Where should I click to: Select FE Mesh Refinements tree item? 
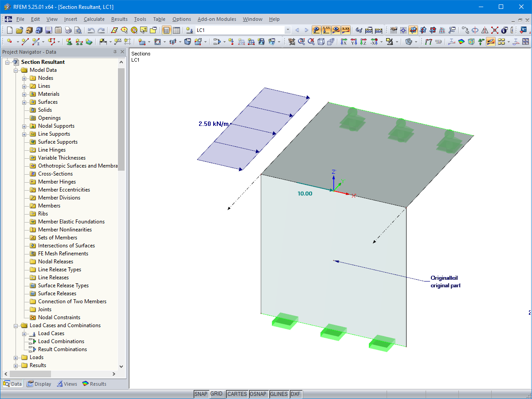63,254
